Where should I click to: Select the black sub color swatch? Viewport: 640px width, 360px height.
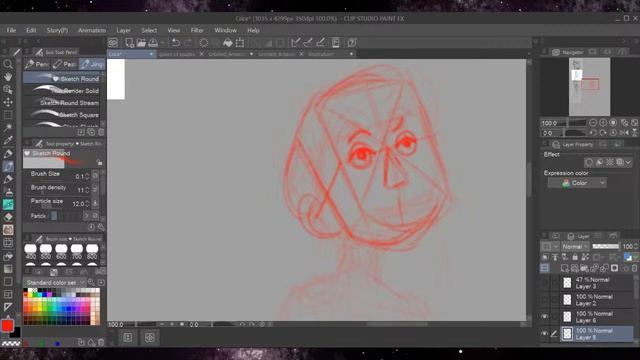pos(16,333)
